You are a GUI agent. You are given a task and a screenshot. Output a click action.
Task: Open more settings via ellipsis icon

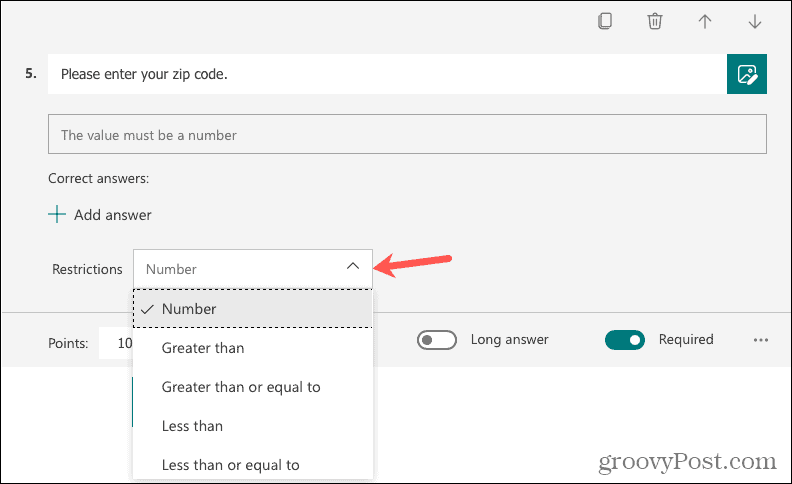761,340
